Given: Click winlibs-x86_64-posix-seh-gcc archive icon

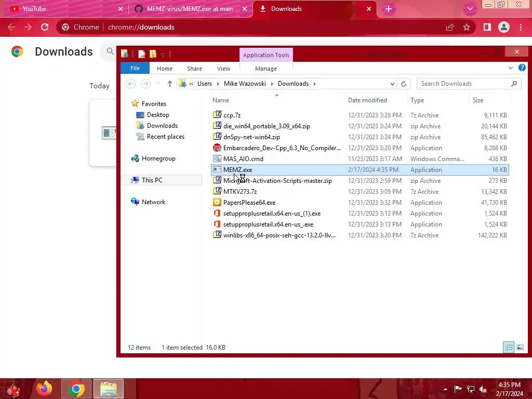Looking at the screenshot, I should [217, 235].
